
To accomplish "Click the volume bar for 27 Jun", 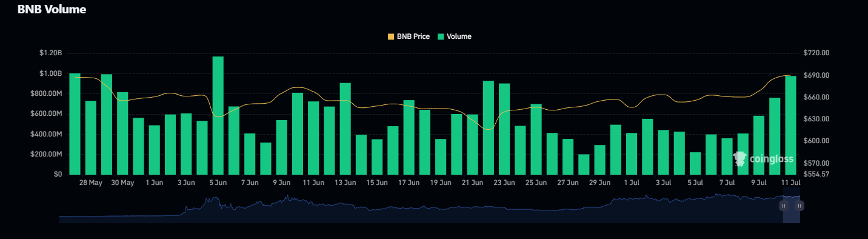I will coord(568,157).
